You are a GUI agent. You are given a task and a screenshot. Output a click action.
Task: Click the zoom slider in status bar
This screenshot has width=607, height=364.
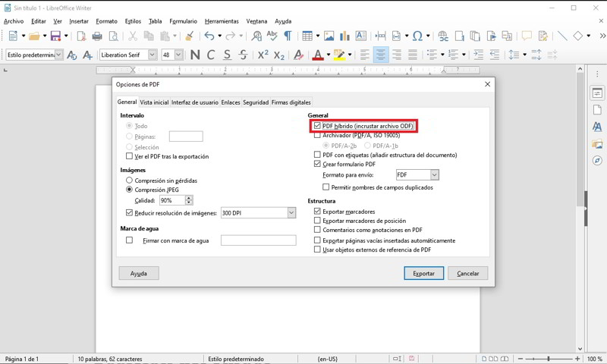click(x=549, y=358)
